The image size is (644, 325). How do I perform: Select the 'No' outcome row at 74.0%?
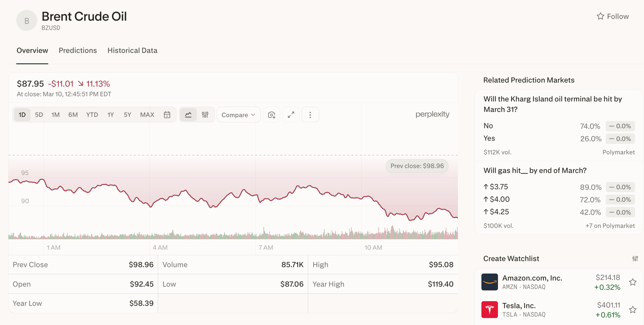(x=559, y=126)
